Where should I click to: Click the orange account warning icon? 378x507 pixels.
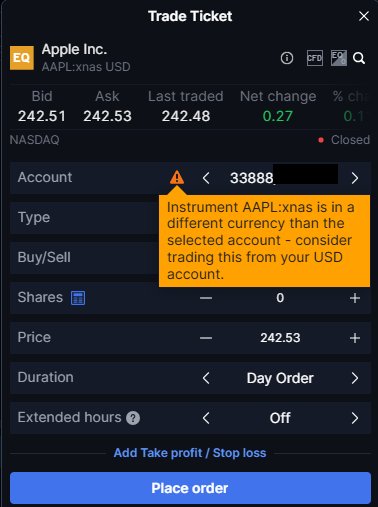(x=177, y=177)
